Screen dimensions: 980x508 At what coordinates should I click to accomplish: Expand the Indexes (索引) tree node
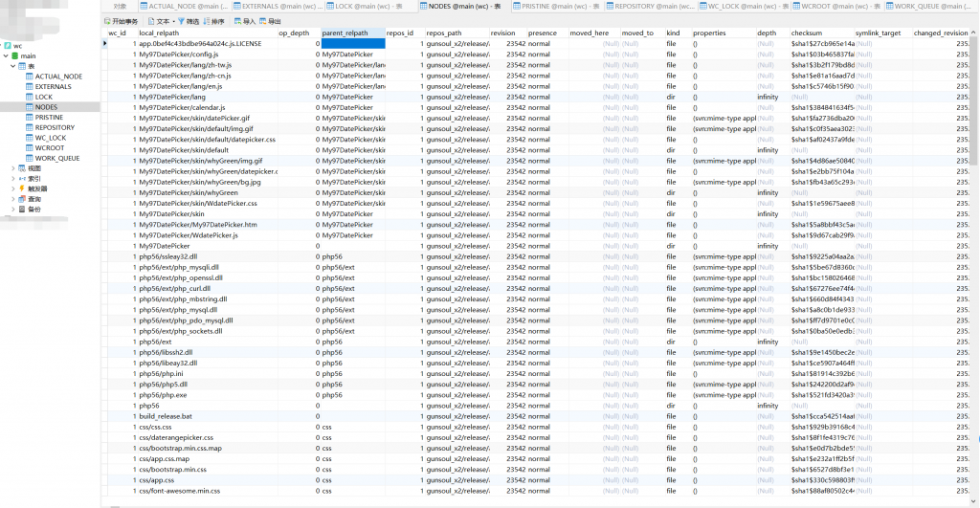(12, 179)
